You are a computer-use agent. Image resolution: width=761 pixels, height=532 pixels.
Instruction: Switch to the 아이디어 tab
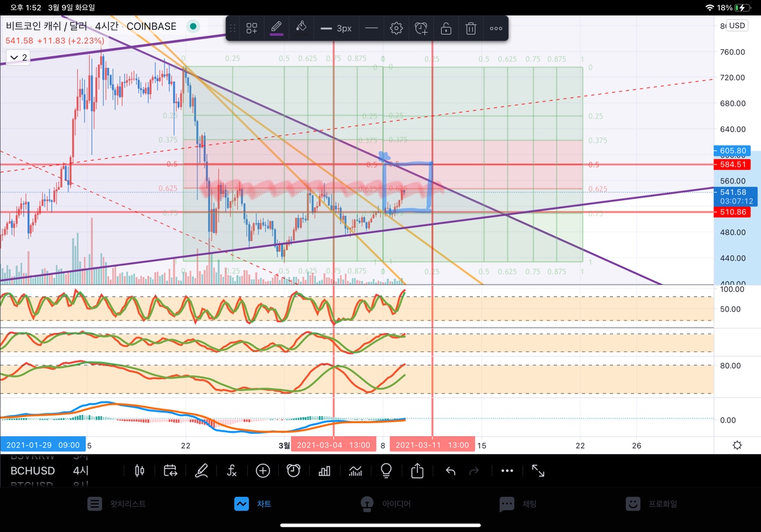[x=385, y=503]
